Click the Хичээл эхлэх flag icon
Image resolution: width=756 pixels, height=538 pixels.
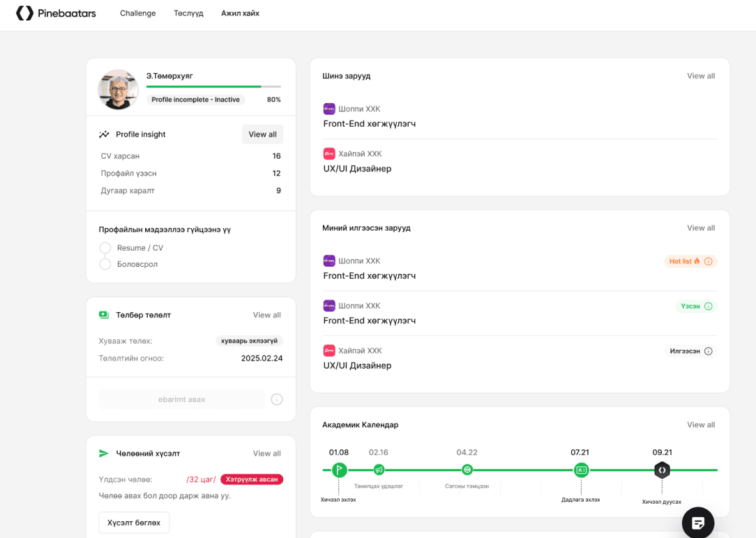click(339, 470)
